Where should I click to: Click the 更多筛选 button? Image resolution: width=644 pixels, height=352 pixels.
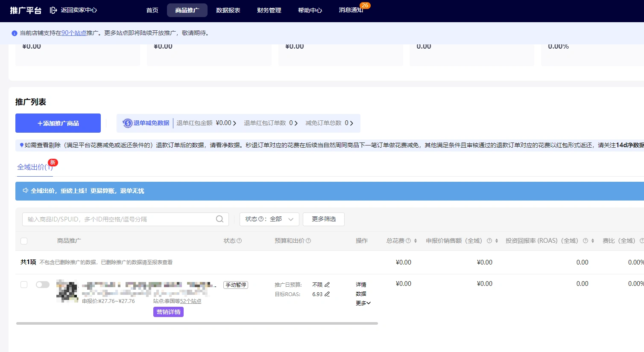point(324,219)
